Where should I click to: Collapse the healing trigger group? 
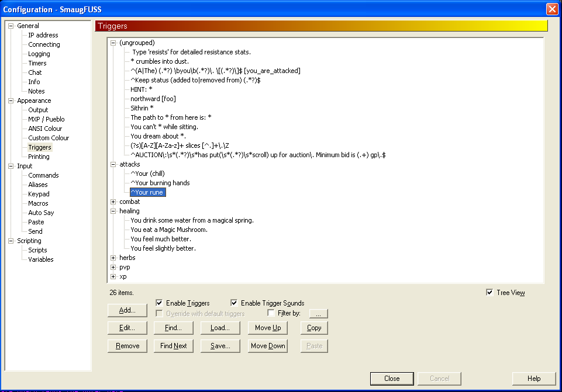(x=113, y=211)
